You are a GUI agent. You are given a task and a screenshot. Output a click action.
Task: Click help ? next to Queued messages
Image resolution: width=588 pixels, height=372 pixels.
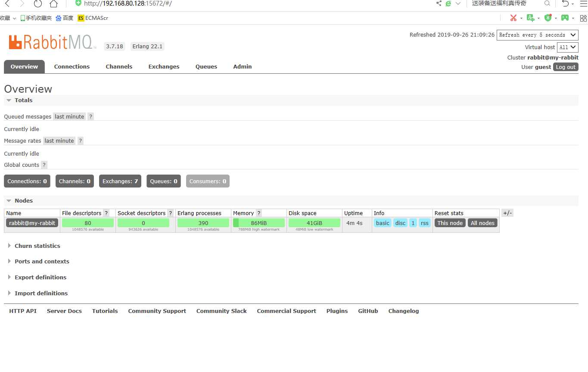90,117
